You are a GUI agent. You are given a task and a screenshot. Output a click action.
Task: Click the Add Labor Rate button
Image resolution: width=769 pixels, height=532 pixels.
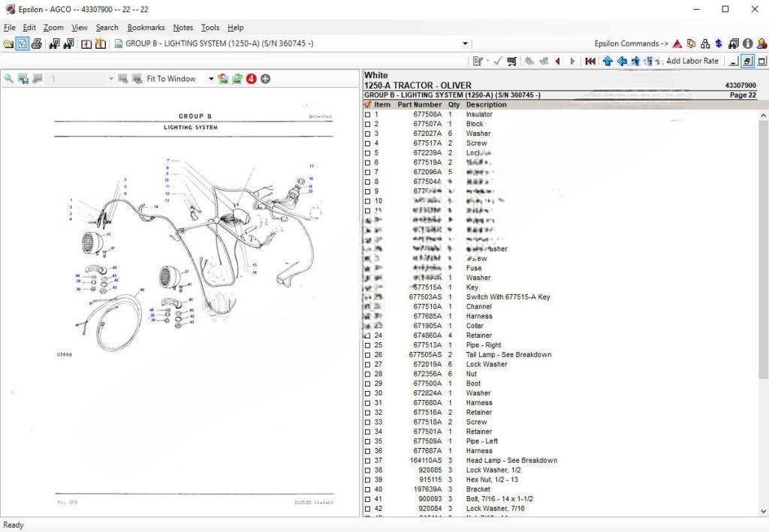tap(692, 61)
